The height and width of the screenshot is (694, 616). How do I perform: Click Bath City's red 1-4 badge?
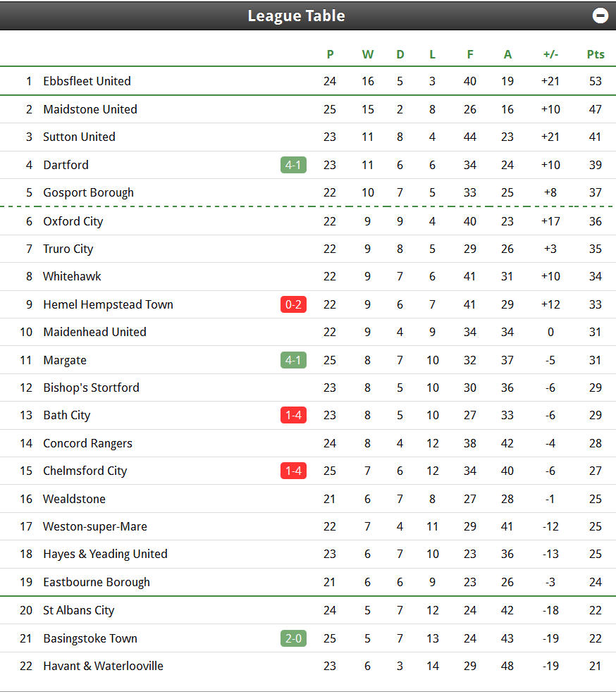click(x=293, y=415)
